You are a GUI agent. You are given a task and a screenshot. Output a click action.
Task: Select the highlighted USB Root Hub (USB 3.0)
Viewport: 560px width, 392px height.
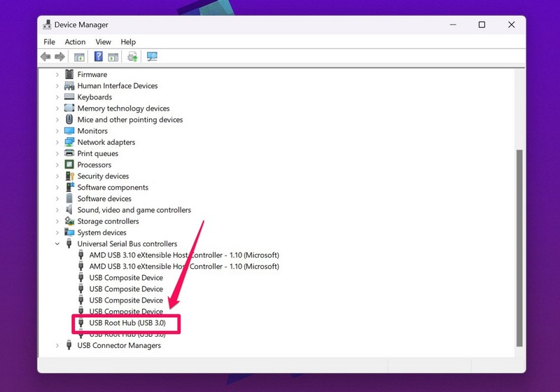127,323
